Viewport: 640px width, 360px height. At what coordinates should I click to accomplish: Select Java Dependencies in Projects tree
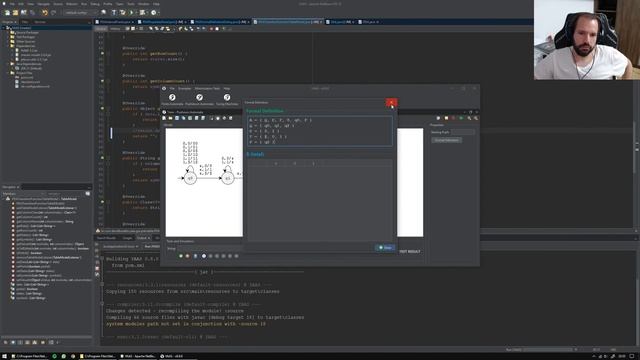pos(28,64)
